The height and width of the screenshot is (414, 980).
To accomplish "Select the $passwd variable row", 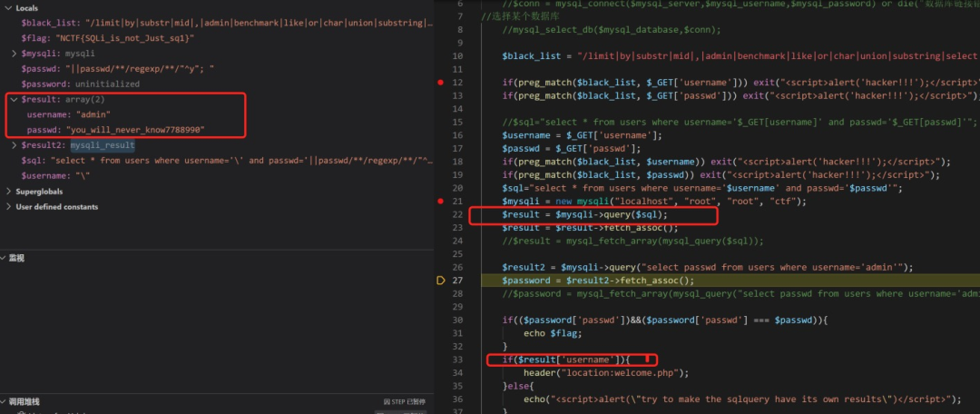I will (x=117, y=69).
